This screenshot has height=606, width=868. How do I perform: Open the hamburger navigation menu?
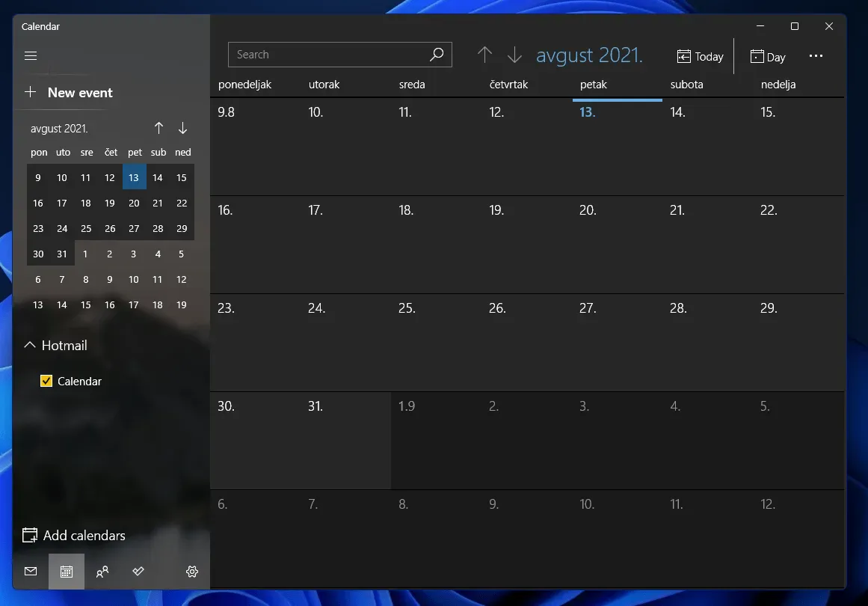31,56
